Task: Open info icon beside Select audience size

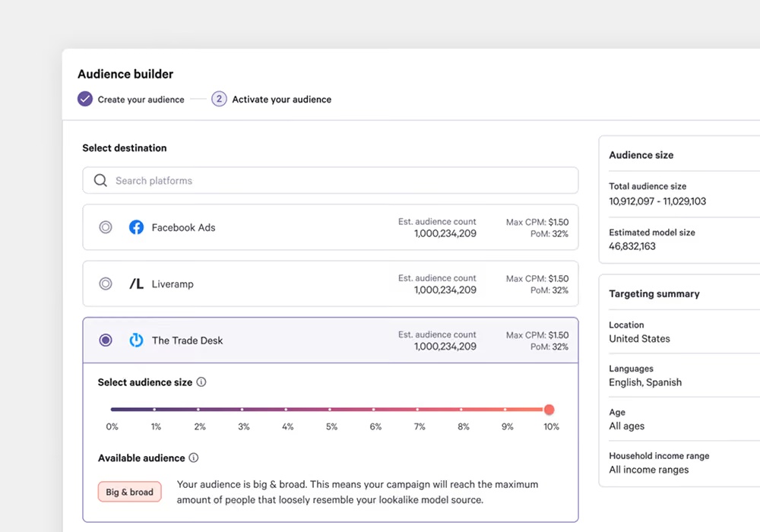Action: click(201, 382)
